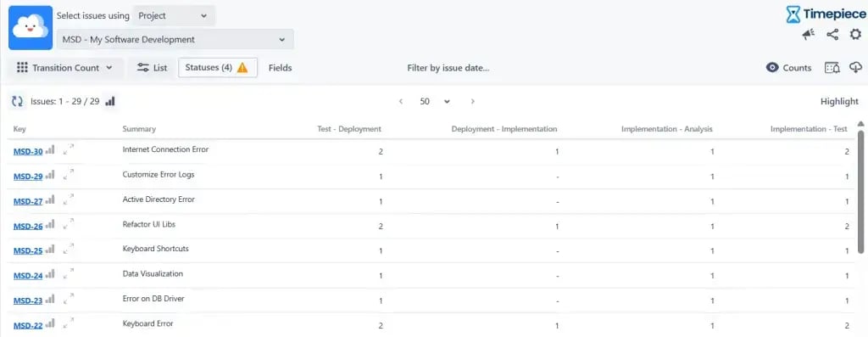This screenshot has width=868, height=337.
Task: Switch to the List tab
Action: (x=153, y=68)
